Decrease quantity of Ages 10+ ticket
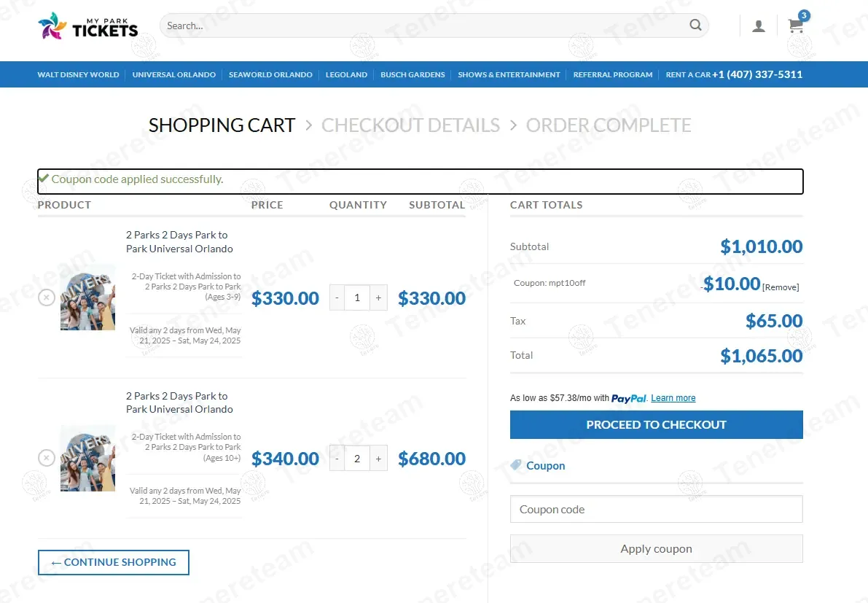The height and width of the screenshot is (603, 868). tap(337, 459)
